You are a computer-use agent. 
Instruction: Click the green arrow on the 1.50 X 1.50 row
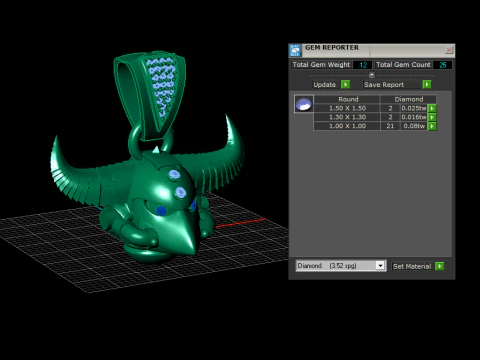coord(432,108)
